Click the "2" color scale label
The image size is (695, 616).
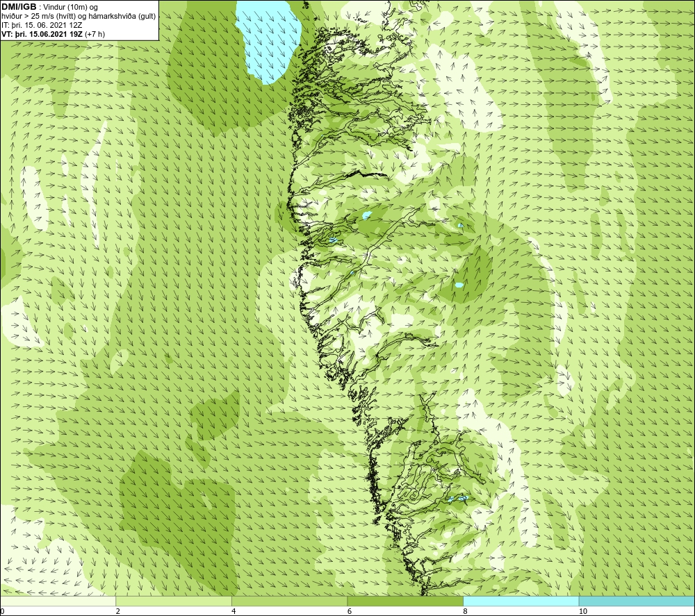[118, 611]
